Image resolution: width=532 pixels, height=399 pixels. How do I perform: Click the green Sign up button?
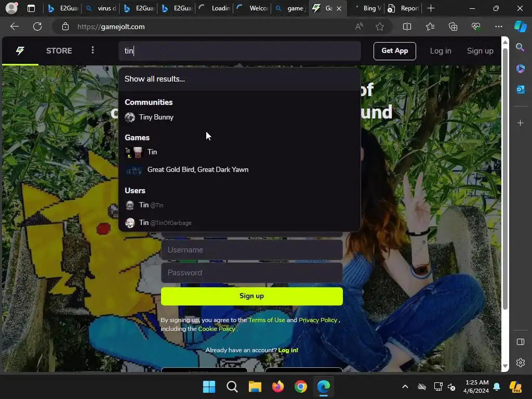tap(252, 296)
